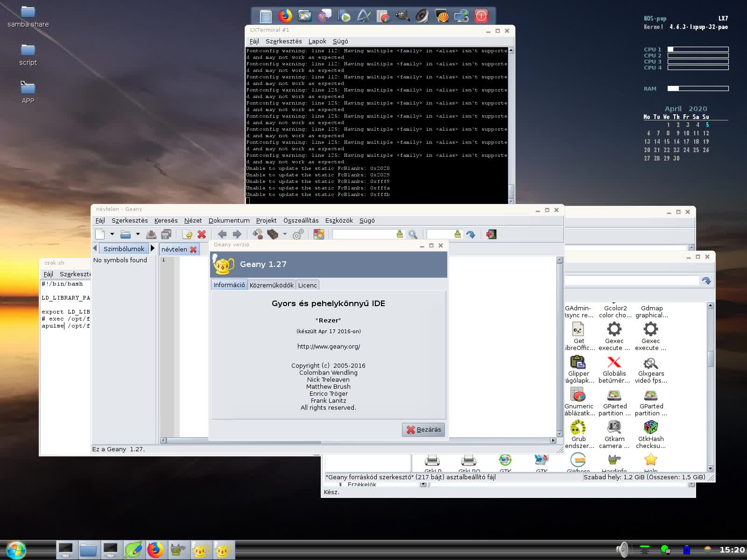Run the file with the gears icon
This screenshot has height=560, width=747.
coord(298,234)
